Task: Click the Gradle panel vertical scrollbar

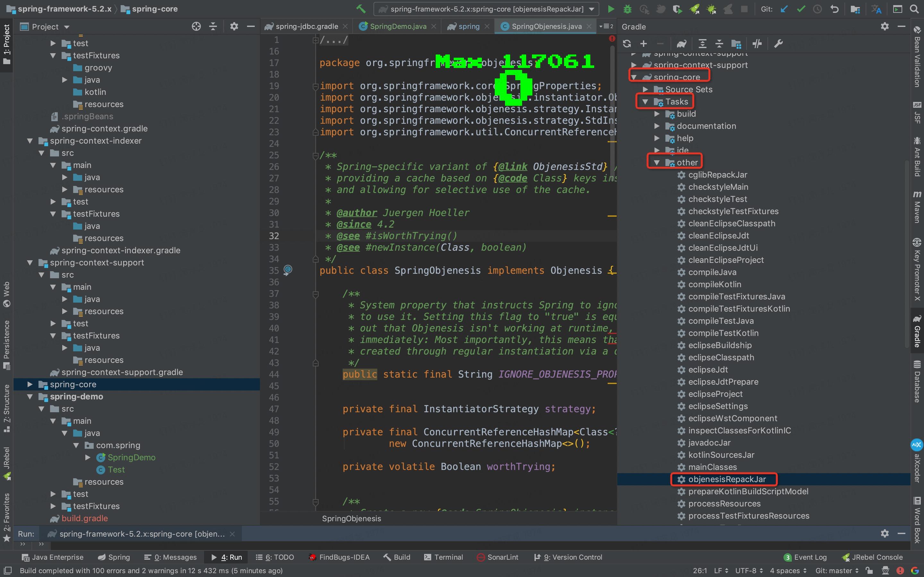Action: tap(907, 252)
